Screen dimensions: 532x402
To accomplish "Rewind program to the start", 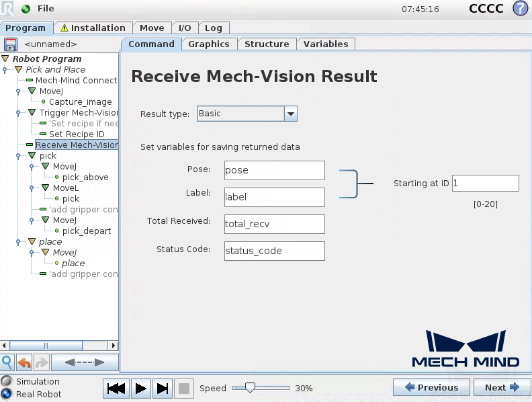I will tap(116, 388).
